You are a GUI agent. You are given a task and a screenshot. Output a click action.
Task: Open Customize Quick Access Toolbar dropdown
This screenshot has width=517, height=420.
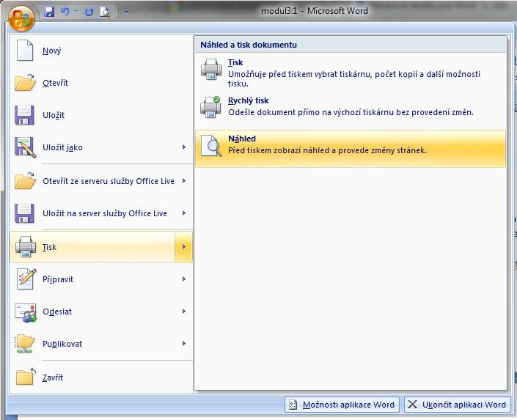pos(126,12)
